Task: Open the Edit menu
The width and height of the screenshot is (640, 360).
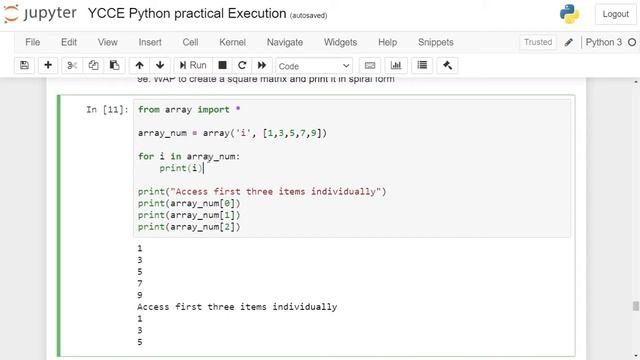Action: [69, 42]
